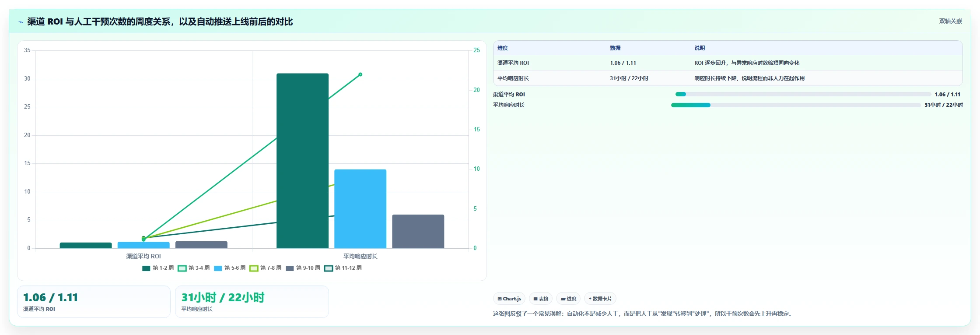This screenshot has height=335, width=980.
Task: Click the light blue 平均响应时长 bar
Action: [360, 209]
